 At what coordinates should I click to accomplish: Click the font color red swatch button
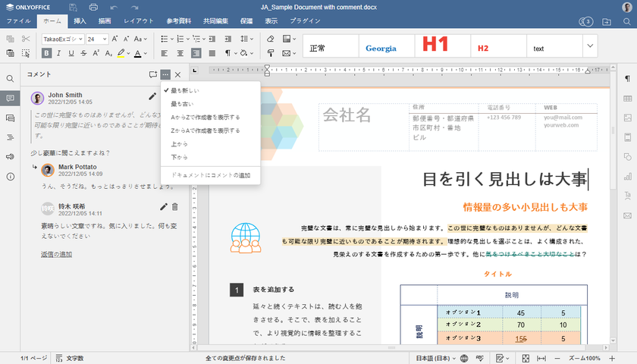139,53
